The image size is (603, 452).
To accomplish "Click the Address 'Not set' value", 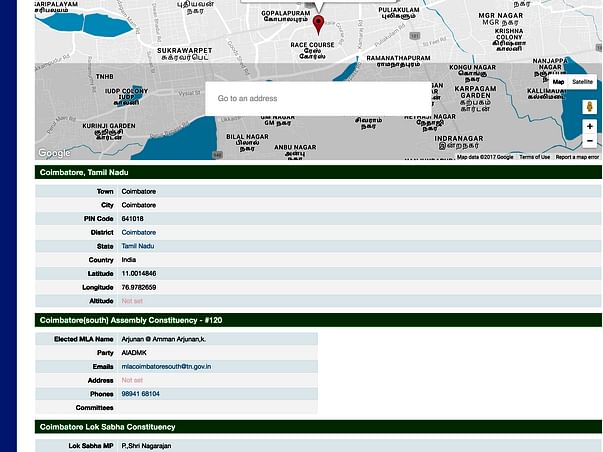I will (132, 380).
